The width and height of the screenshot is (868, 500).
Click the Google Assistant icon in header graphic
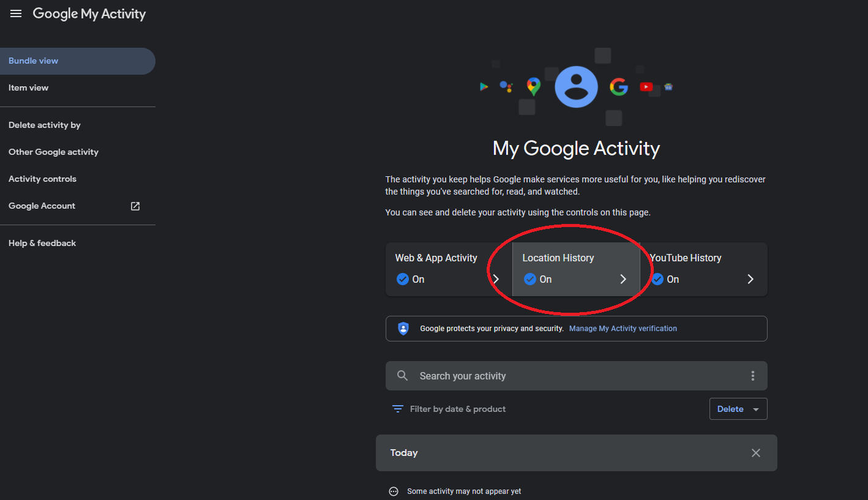[506, 87]
